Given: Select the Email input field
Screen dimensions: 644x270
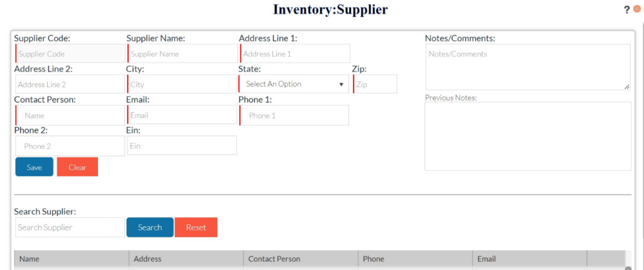Looking at the screenshot, I should [182, 116].
